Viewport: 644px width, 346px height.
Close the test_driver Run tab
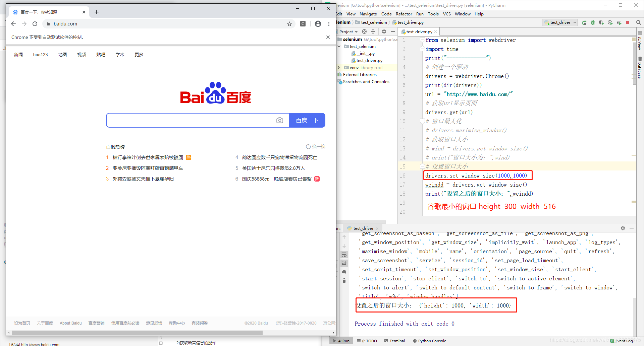(x=377, y=228)
